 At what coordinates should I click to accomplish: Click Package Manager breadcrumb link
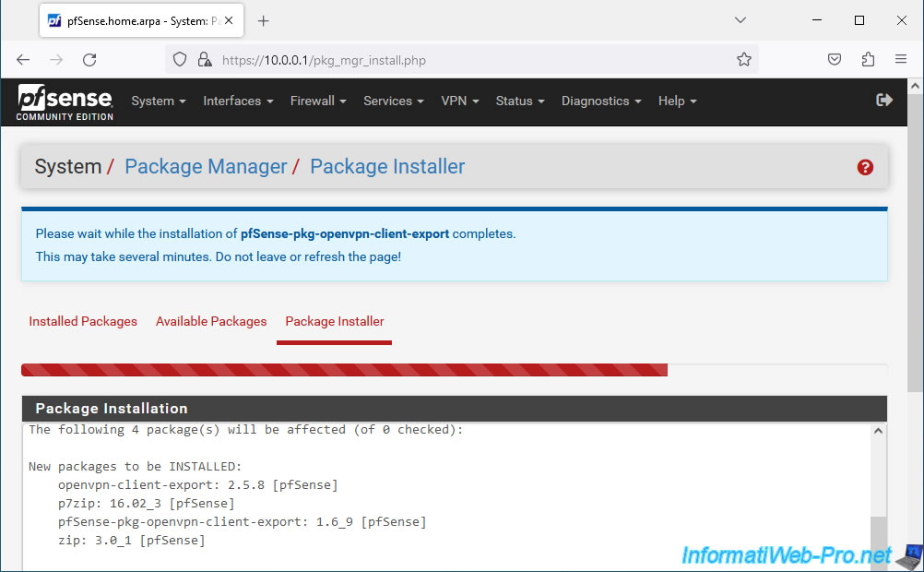click(206, 166)
